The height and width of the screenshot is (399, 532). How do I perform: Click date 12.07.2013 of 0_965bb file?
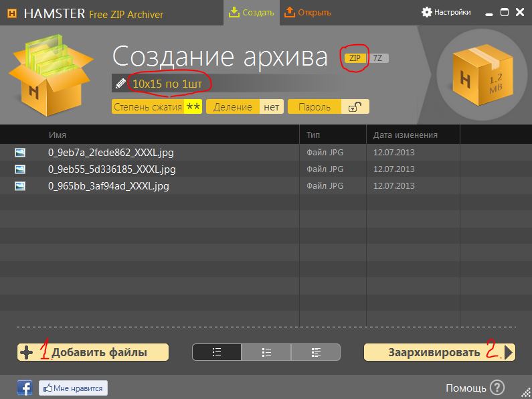tap(394, 185)
